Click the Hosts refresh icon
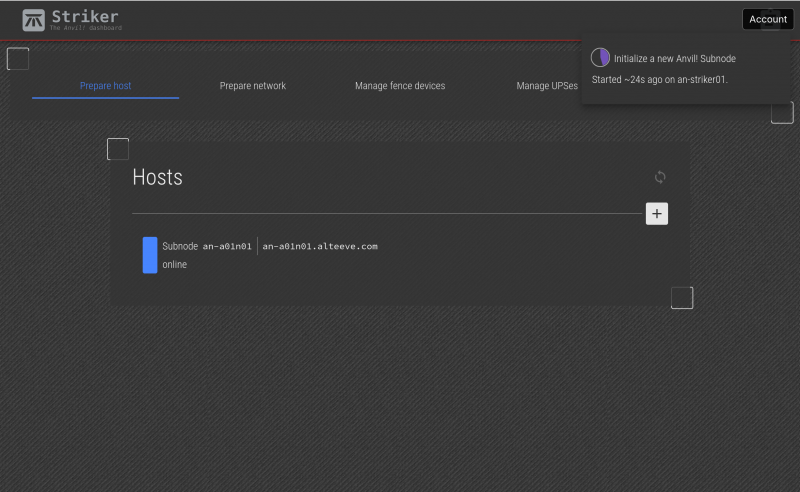The width and height of the screenshot is (800, 492). pos(660,177)
